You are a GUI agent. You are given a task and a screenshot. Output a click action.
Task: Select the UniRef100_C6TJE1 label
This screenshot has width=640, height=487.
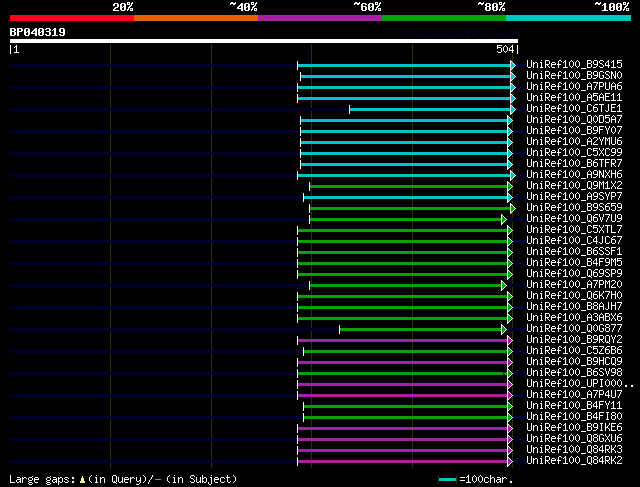click(x=574, y=108)
